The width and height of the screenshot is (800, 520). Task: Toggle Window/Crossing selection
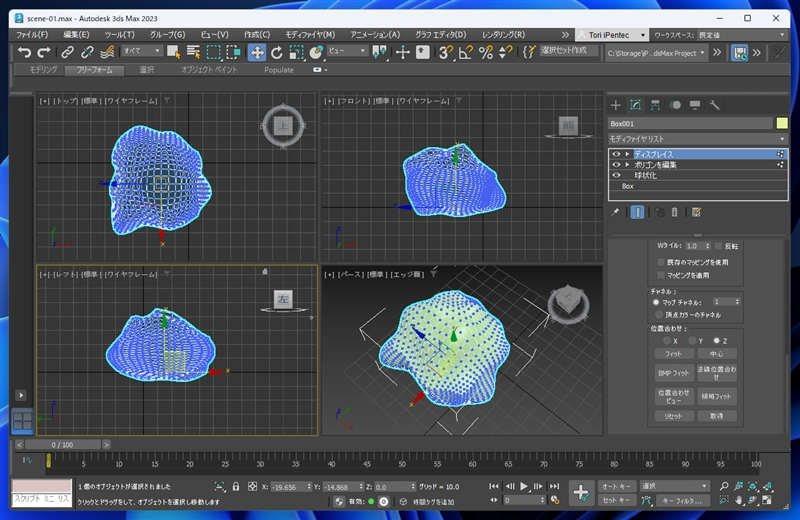coord(234,52)
